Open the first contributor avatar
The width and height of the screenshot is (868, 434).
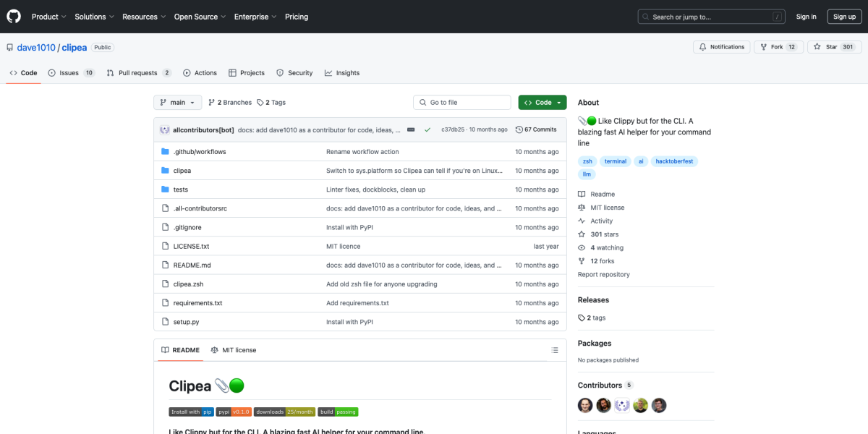(585, 406)
